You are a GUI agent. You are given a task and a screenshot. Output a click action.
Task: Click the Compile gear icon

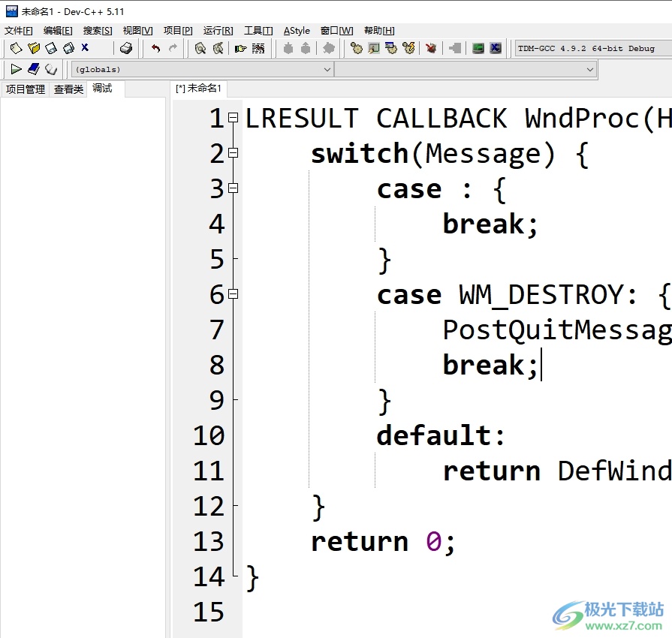357,48
